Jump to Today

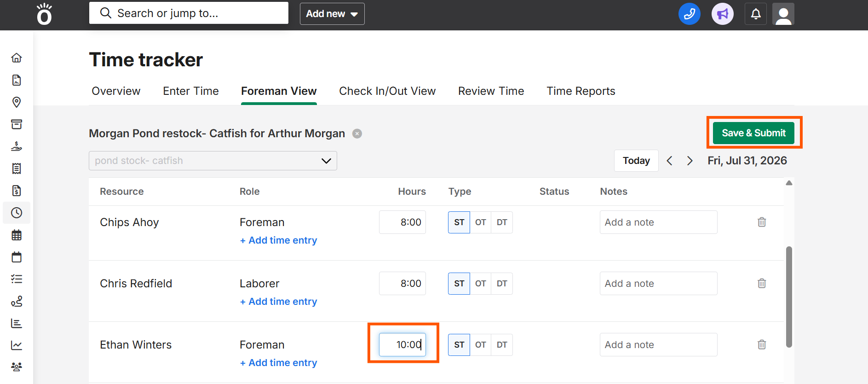coord(636,161)
